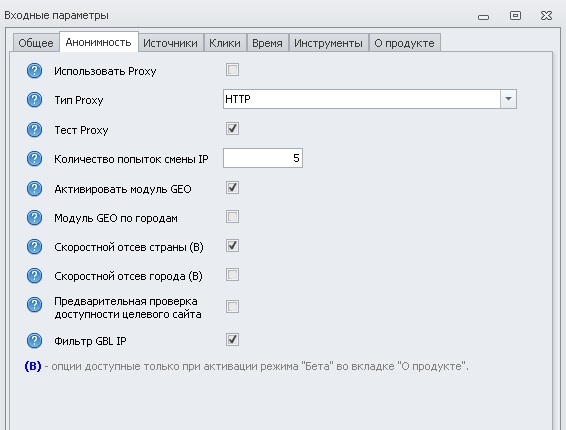Click help icon for Количество попыток смены IP
Viewport: 566px width, 430px height.
(34, 159)
